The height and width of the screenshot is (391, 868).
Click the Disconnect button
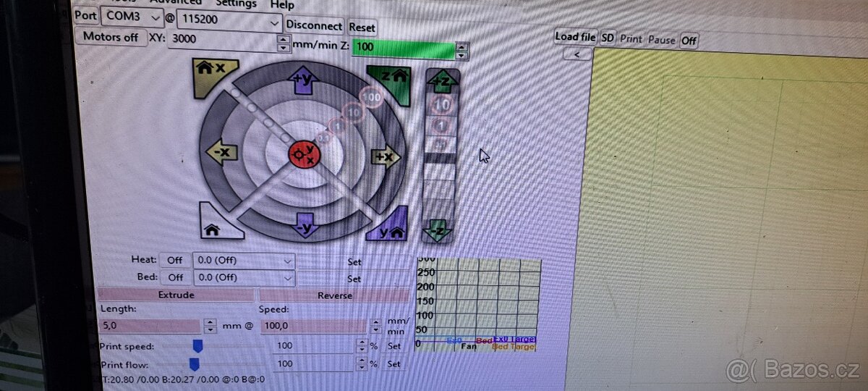[314, 25]
